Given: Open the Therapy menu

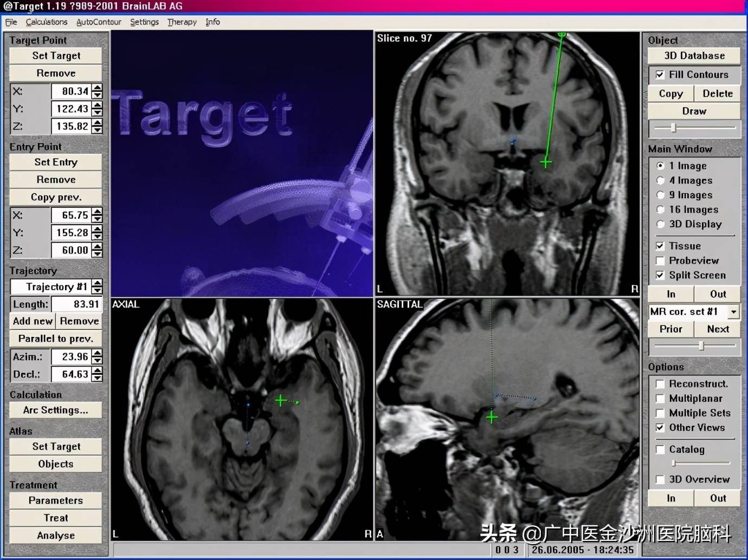Looking at the screenshot, I should 182,22.
